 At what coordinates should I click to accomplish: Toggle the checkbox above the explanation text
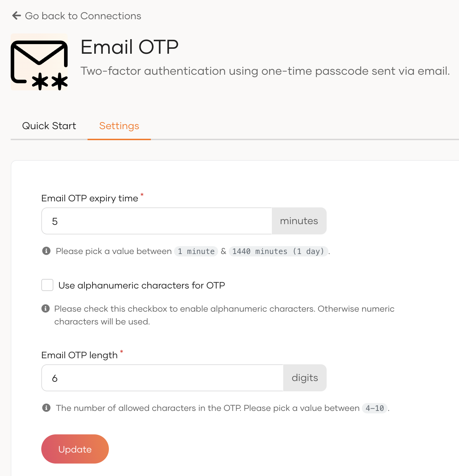[x=47, y=285]
